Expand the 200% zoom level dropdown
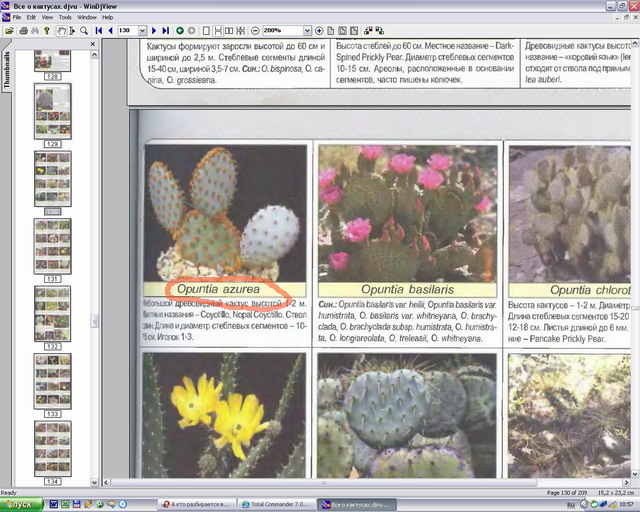 click(x=307, y=31)
